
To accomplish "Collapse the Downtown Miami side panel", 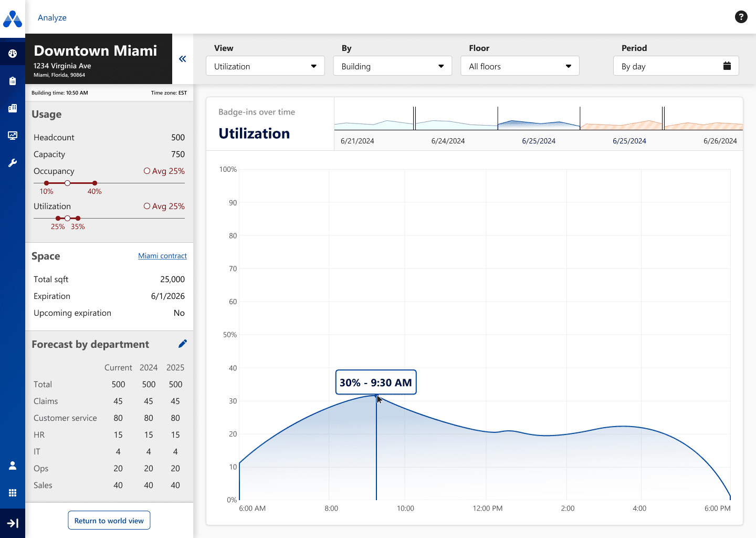I will point(183,59).
